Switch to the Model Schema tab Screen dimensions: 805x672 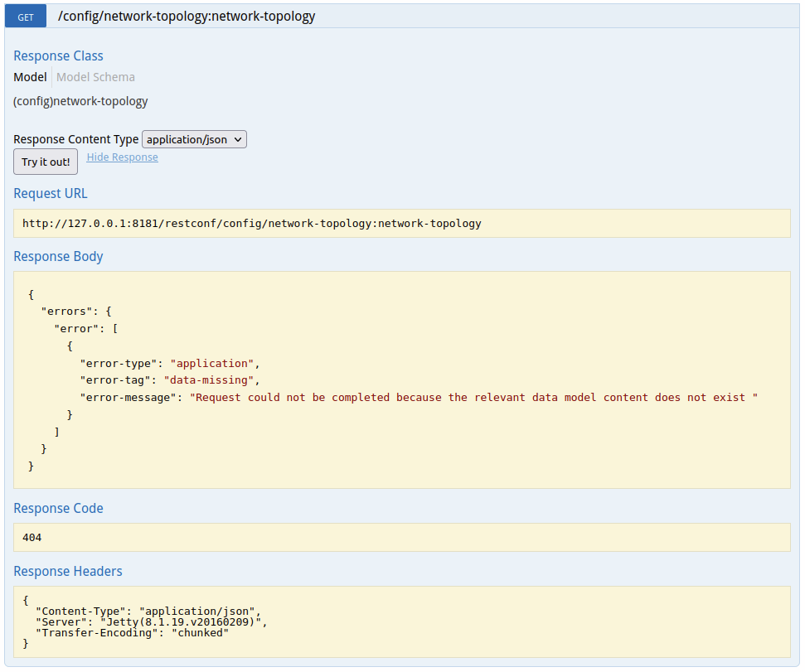tap(95, 77)
